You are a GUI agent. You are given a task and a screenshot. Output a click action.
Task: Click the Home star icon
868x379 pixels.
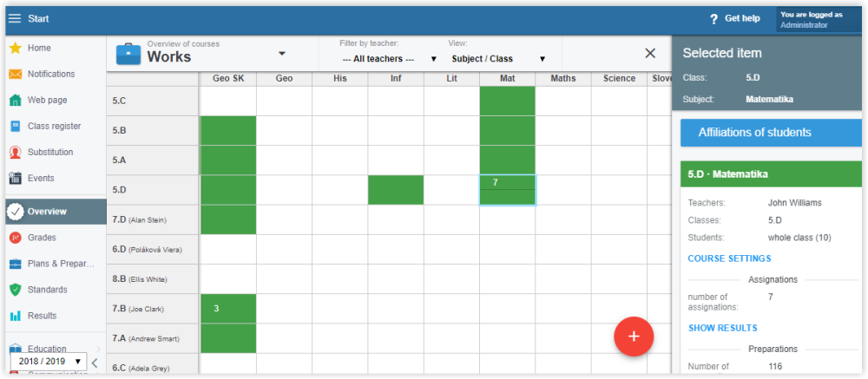click(16, 49)
